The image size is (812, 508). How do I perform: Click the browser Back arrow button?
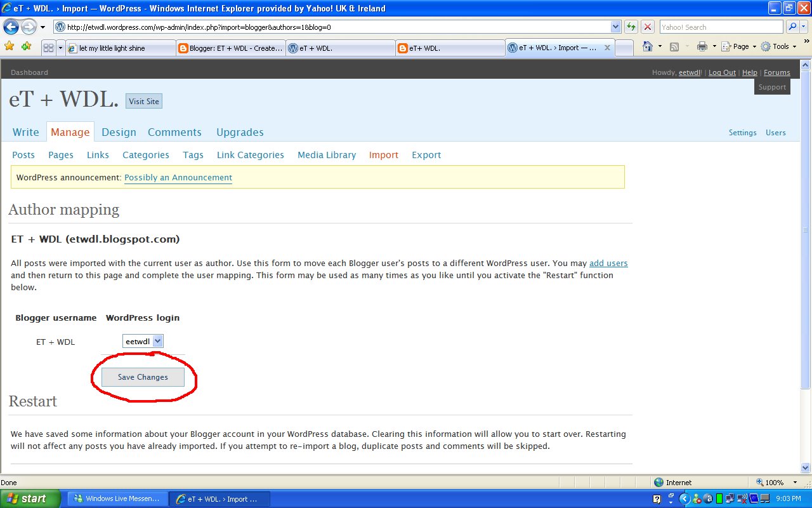tap(11, 27)
